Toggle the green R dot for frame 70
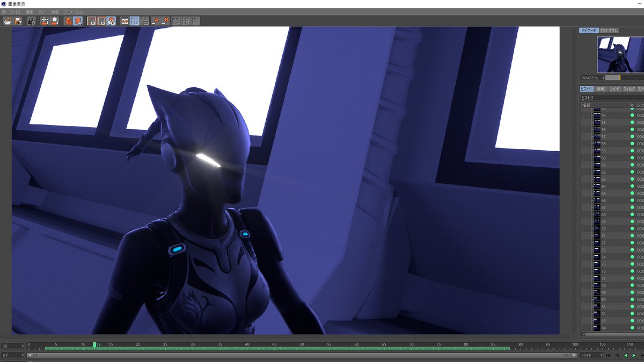The height and width of the screenshot is (362, 644). click(x=632, y=228)
